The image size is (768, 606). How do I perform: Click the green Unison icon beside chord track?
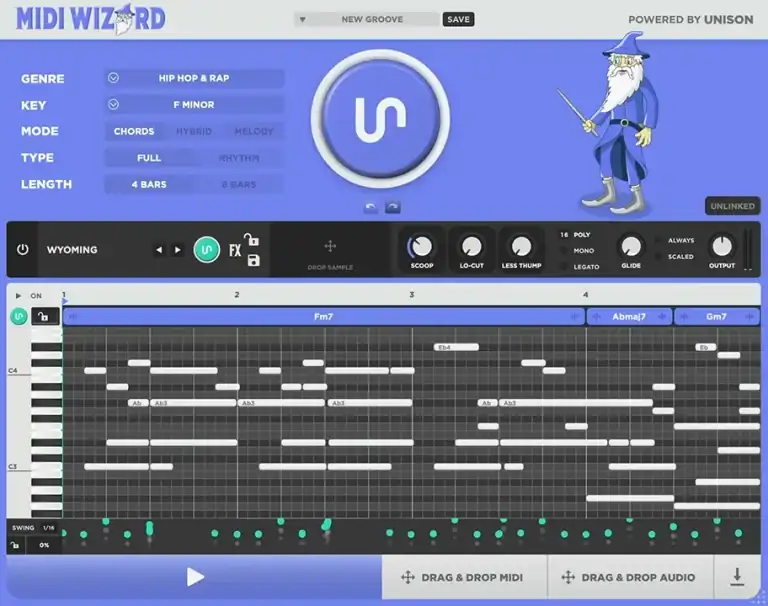pos(19,316)
